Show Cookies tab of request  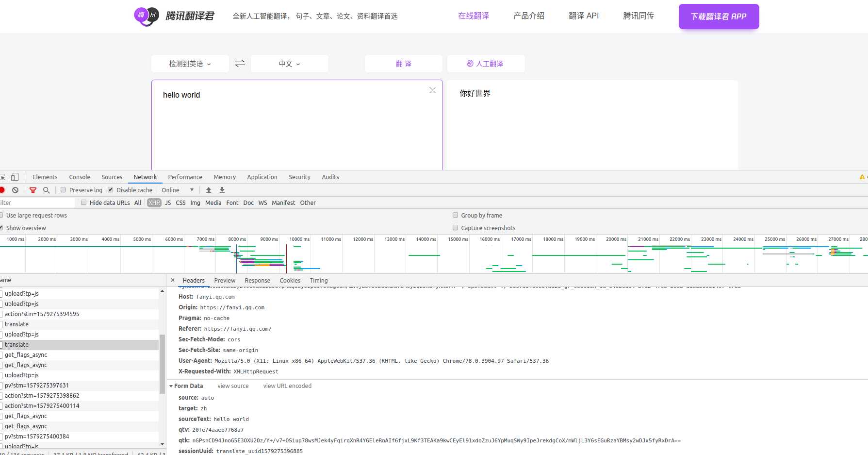point(290,280)
